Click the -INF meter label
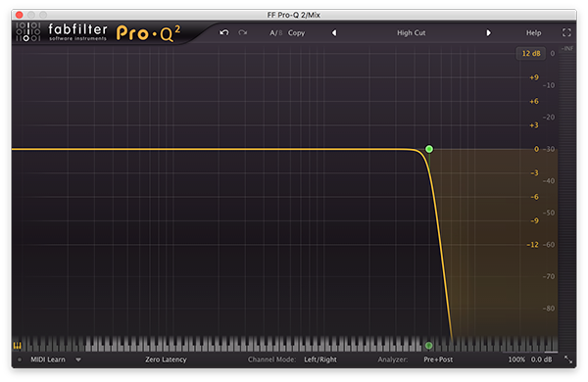This screenshot has width=588, height=382. pyautogui.click(x=567, y=48)
